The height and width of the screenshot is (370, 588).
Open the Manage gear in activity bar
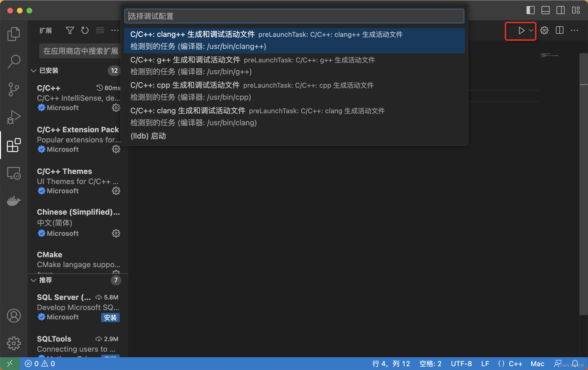point(14,343)
